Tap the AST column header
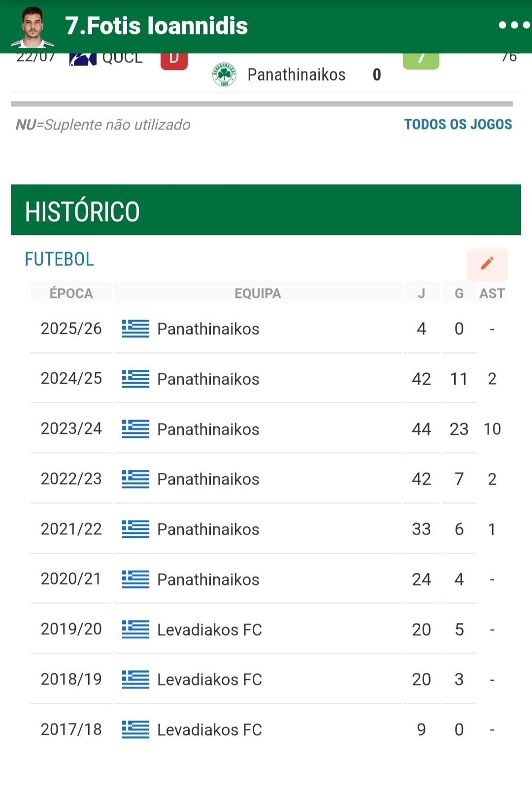The width and height of the screenshot is (532, 787). click(x=492, y=293)
